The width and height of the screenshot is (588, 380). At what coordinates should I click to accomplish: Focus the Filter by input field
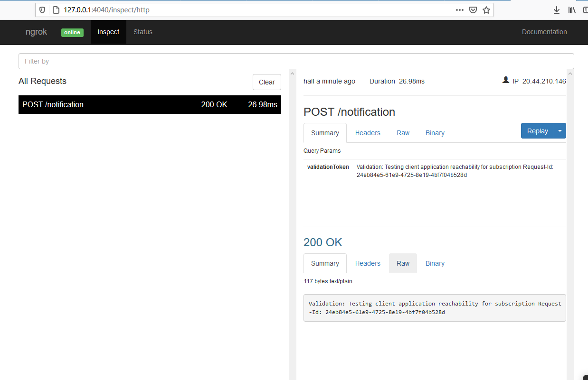296,61
